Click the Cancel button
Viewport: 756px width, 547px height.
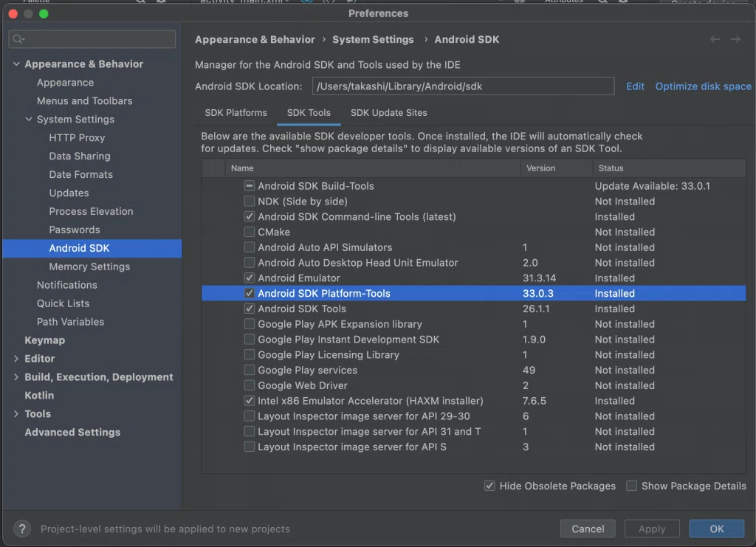pyautogui.click(x=588, y=529)
